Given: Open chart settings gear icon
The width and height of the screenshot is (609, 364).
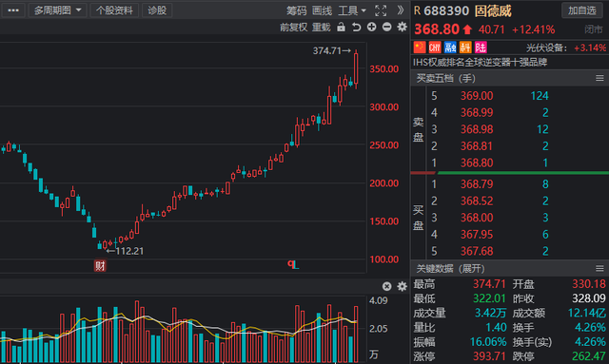Looking at the screenshot, I should pyautogui.click(x=402, y=27).
